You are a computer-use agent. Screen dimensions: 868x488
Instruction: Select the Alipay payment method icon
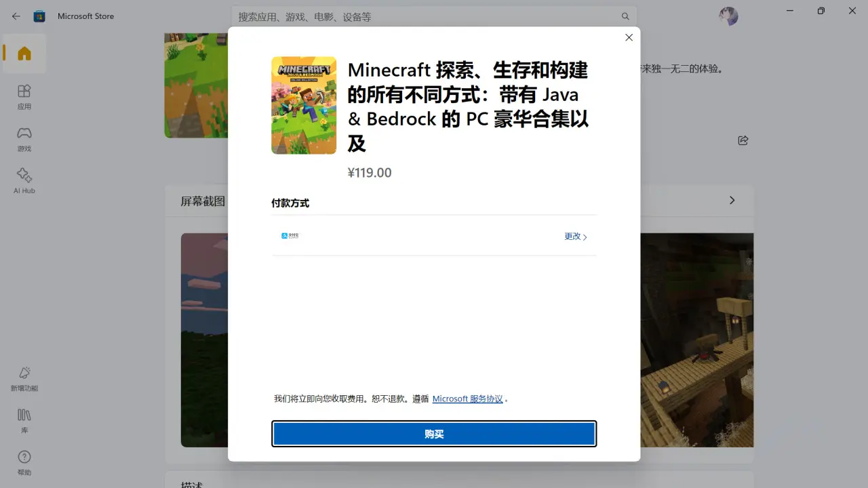[290, 236]
